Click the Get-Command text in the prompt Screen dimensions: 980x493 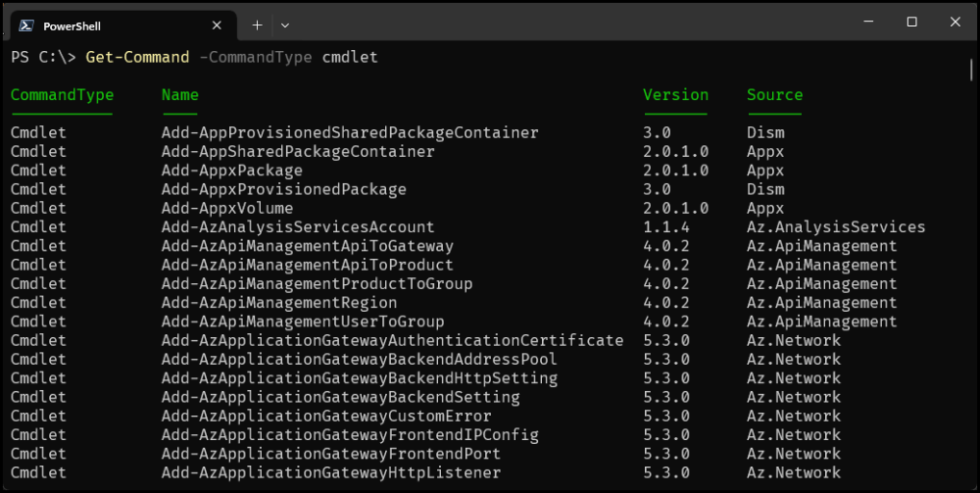point(137,58)
